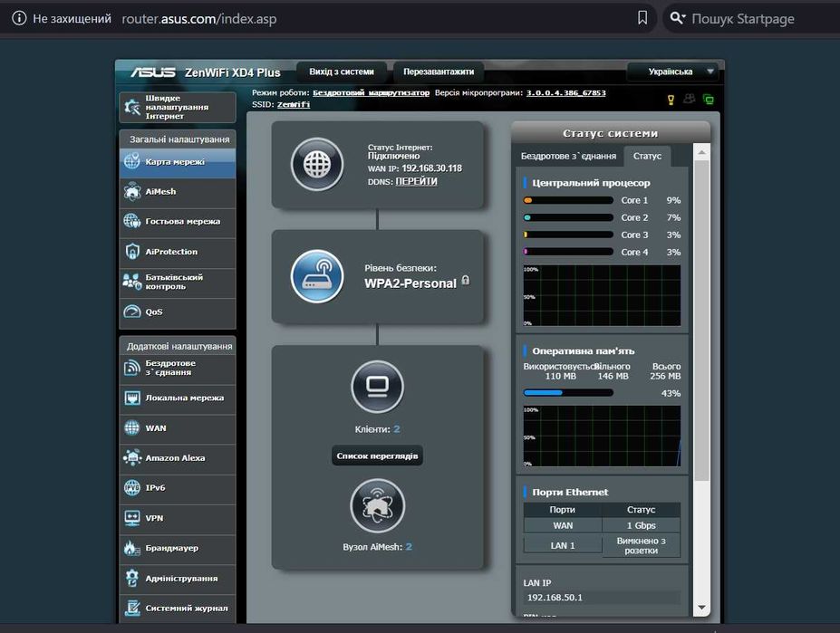Switch to the Бездротове з'єднання tab
Viewport: 840px width, 633px height.
[568, 157]
